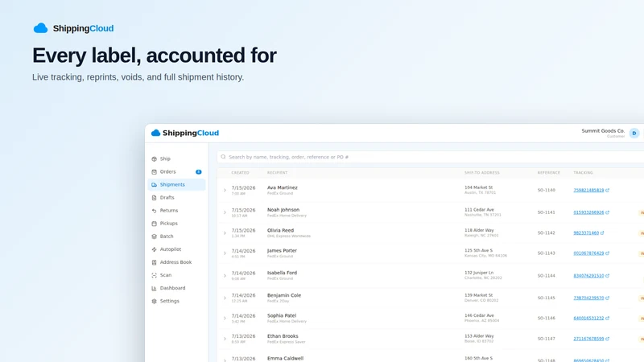The width and height of the screenshot is (644, 362).
Task: Expand the Olivia Reed shipment row
Action: 225,232
